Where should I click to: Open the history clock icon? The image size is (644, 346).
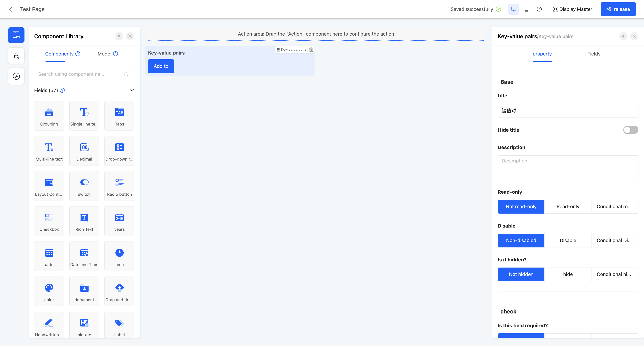point(539,9)
